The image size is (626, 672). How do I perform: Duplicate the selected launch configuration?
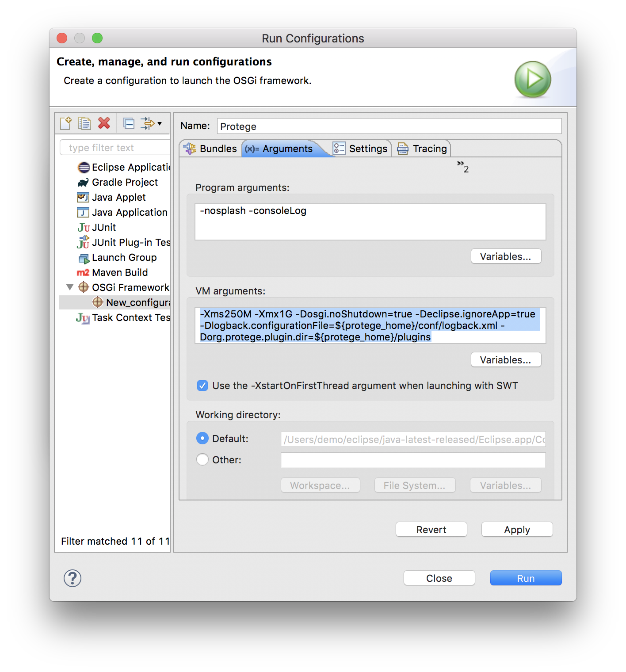(x=84, y=123)
